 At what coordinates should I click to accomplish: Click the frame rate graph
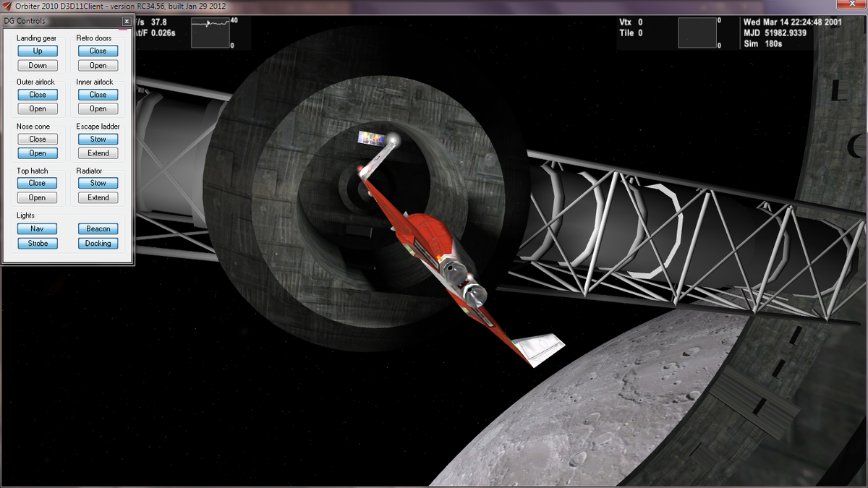[x=210, y=33]
